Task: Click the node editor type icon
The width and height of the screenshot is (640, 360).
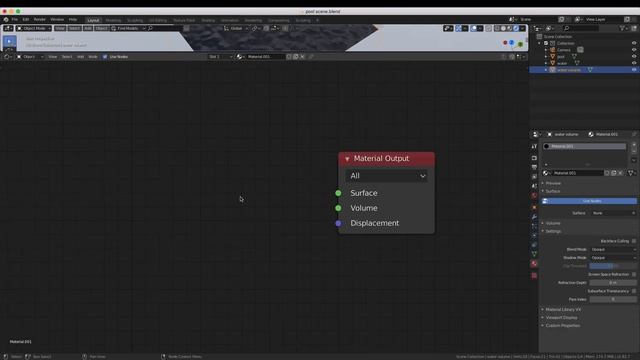Action: (x=7, y=57)
